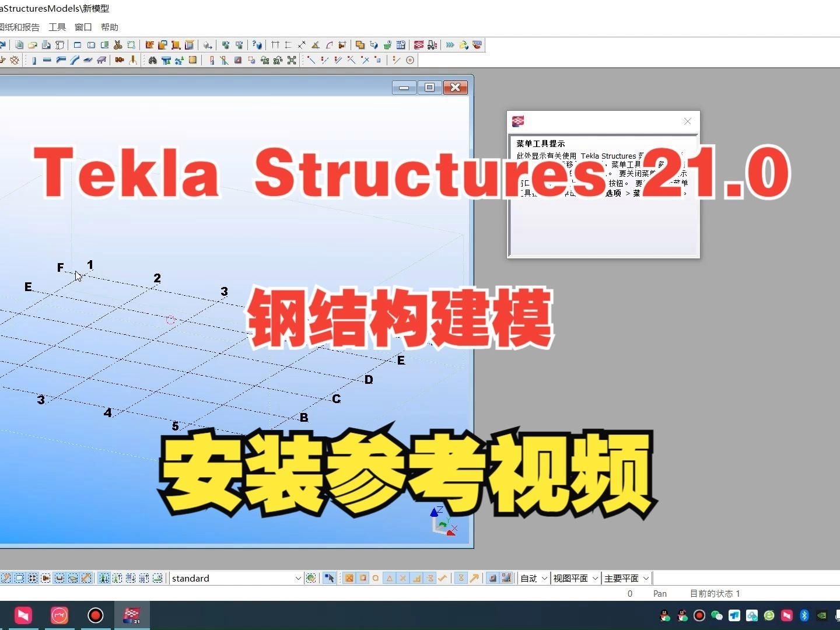Select the Create Column tool

click(34, 60)
